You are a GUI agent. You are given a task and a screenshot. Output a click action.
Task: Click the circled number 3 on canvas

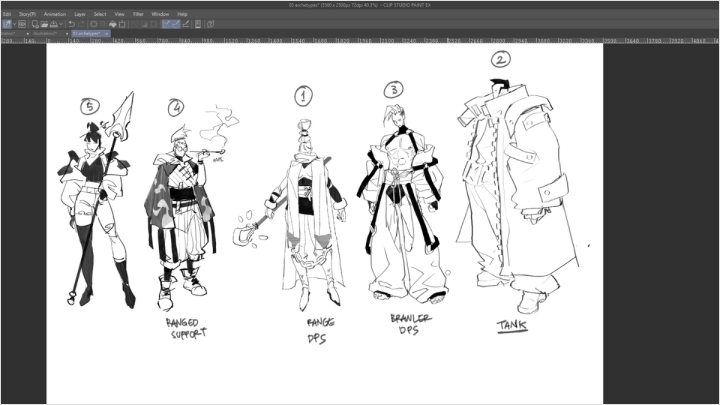[394, 90]
